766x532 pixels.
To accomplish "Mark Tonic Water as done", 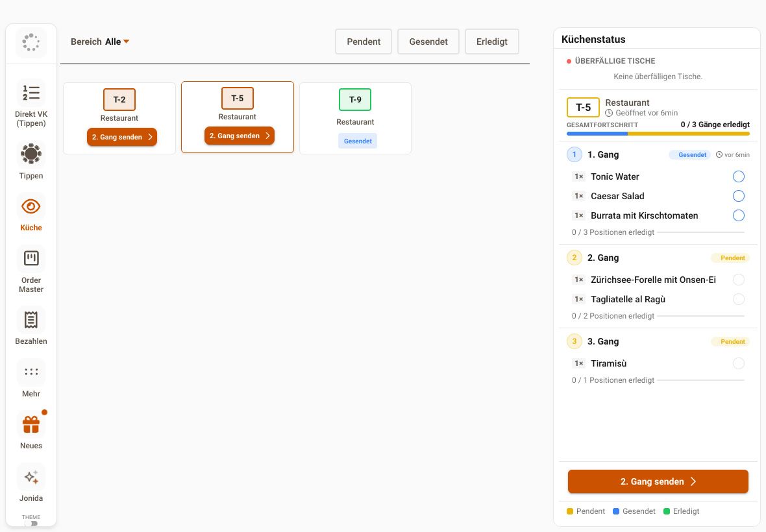I will point(739,176).
